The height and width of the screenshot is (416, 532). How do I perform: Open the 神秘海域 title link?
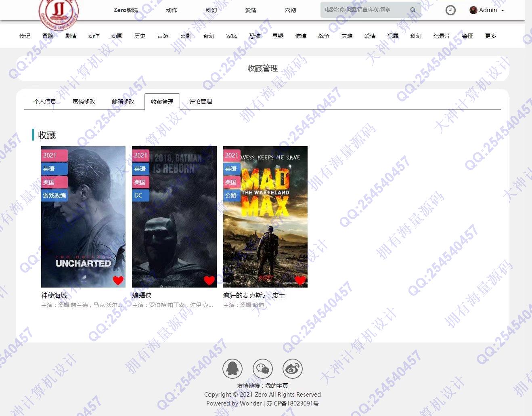[54, 296]
